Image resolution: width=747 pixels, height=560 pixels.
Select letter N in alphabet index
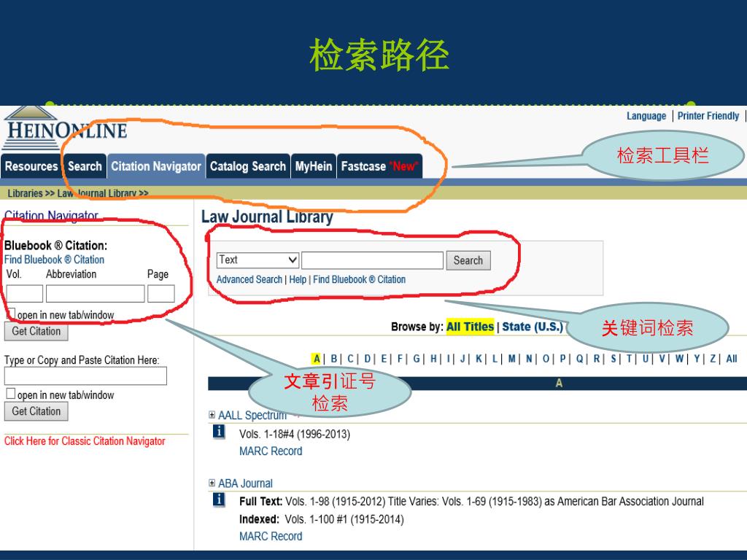coord(529,359)
